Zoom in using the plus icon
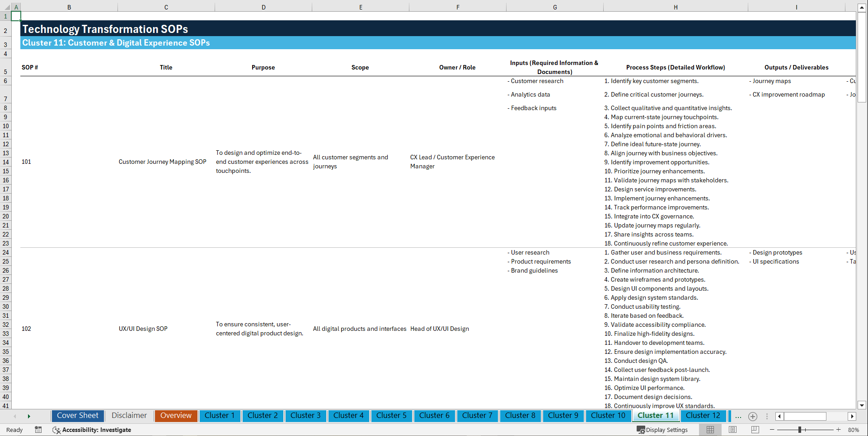868x436 pixels. point(839,430)
